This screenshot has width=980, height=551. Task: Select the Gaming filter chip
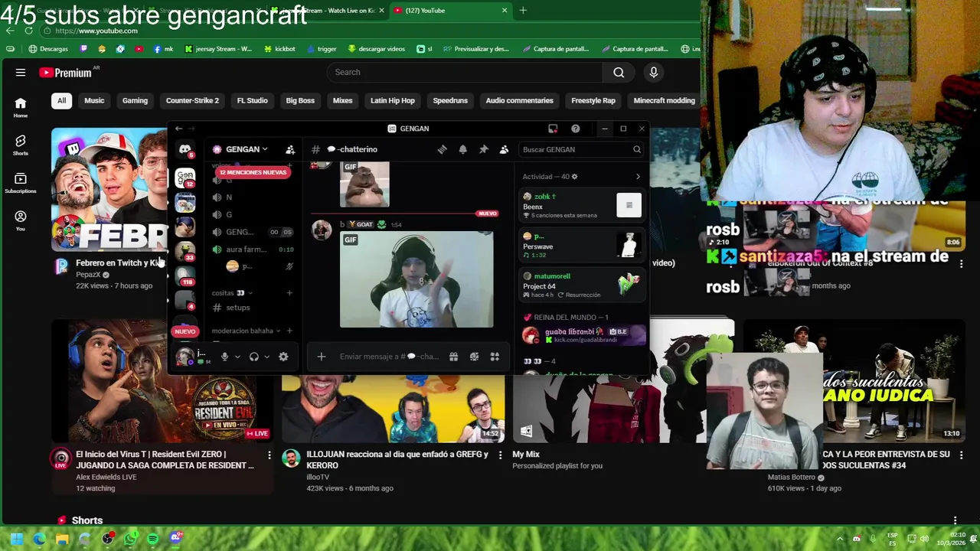(x=135, y=100)
